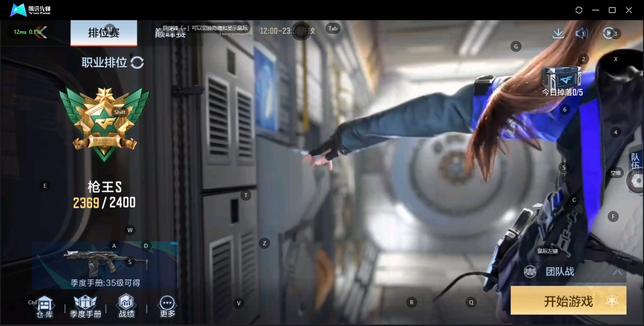The image size is (644, 326).
Task: Open the 队伍 side tab
Action: [x=636, y=169]
